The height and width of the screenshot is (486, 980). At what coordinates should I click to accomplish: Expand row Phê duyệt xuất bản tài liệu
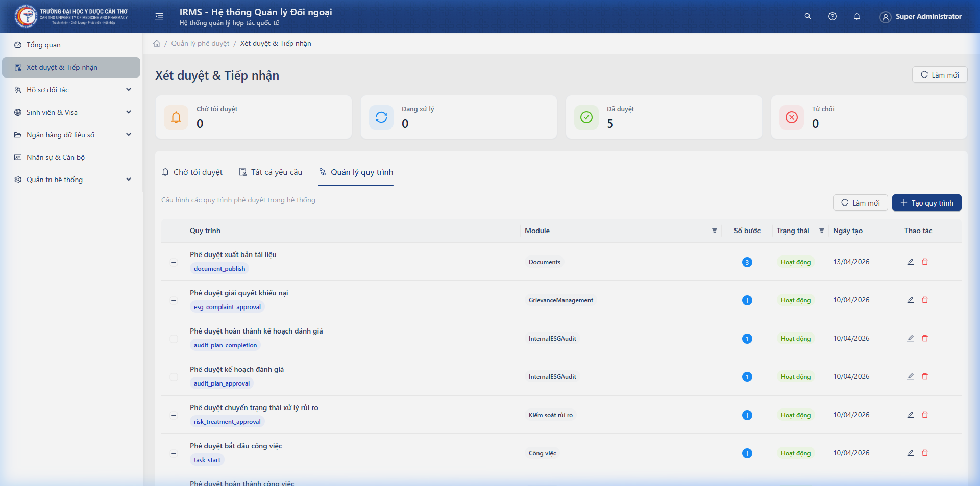(174, 262)
